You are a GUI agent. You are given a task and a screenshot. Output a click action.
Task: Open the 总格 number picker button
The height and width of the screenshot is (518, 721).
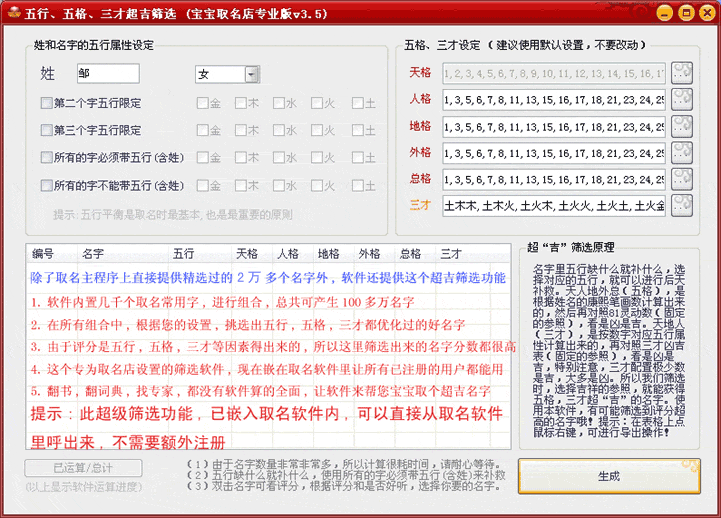click(682, 179)
